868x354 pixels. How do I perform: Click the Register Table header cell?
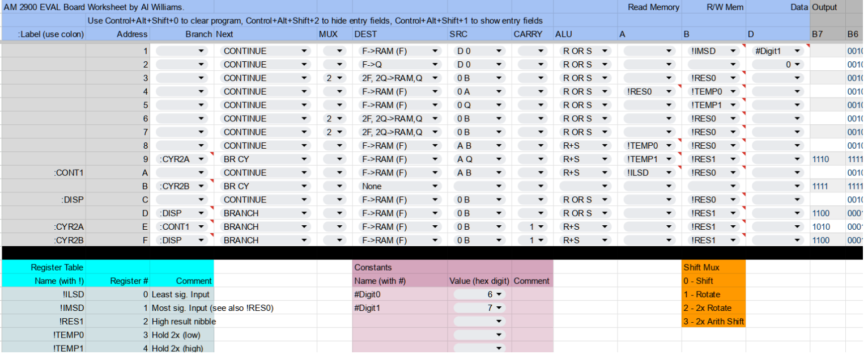point(44,267)
